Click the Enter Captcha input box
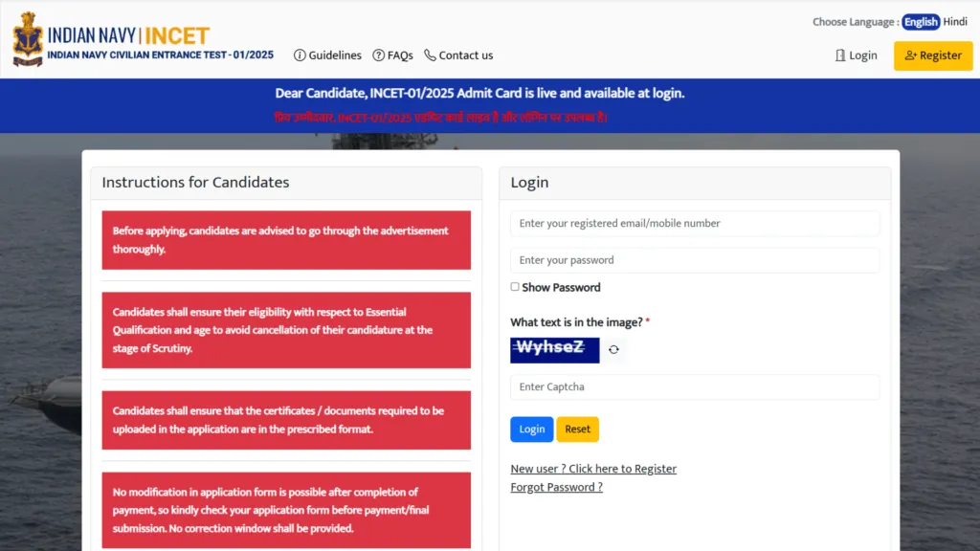Screen dimensions: 980x551 pyautogui.click(x=694, y=386)
